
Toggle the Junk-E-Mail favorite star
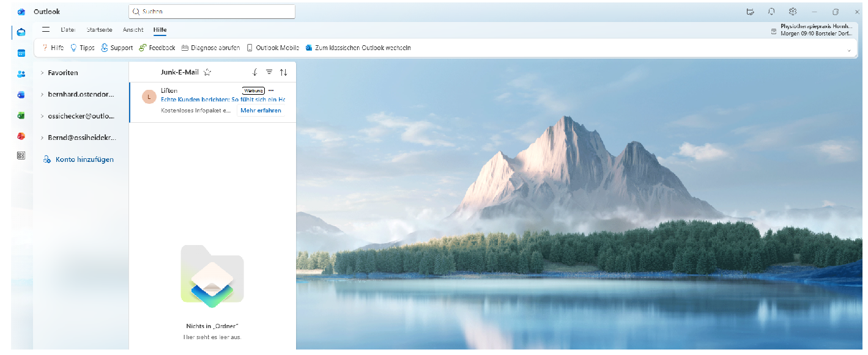207,72
